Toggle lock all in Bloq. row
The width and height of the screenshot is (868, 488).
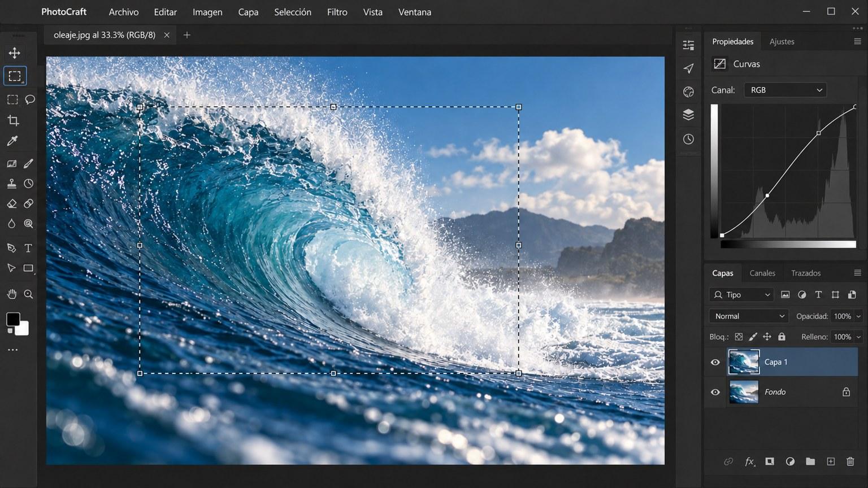coord(782,337)
